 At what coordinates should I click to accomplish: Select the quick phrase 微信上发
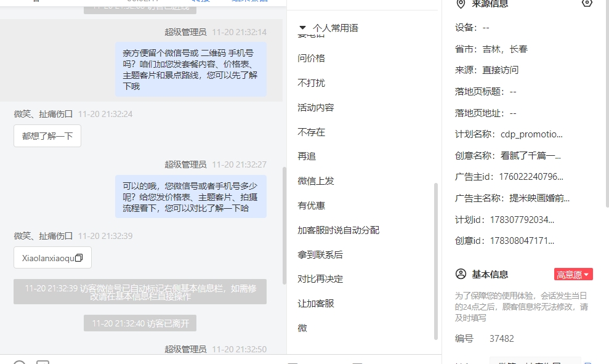click(316, 181)
